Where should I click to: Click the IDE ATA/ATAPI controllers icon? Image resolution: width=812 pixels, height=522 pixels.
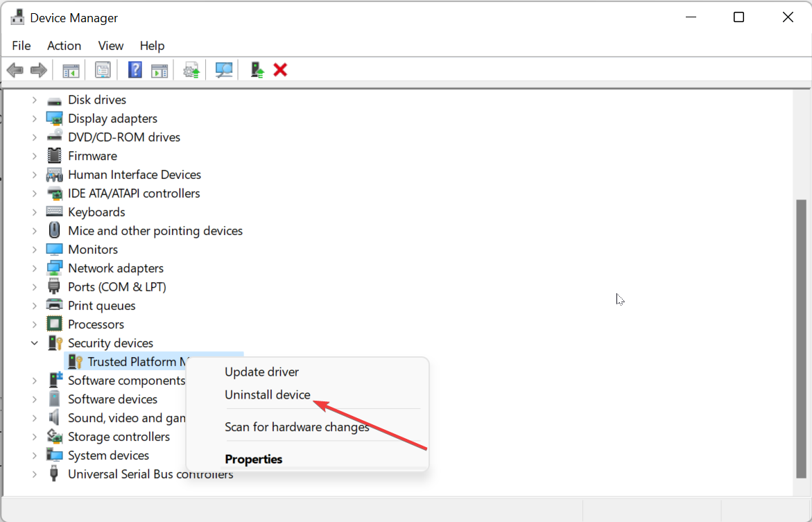[54, 193]
